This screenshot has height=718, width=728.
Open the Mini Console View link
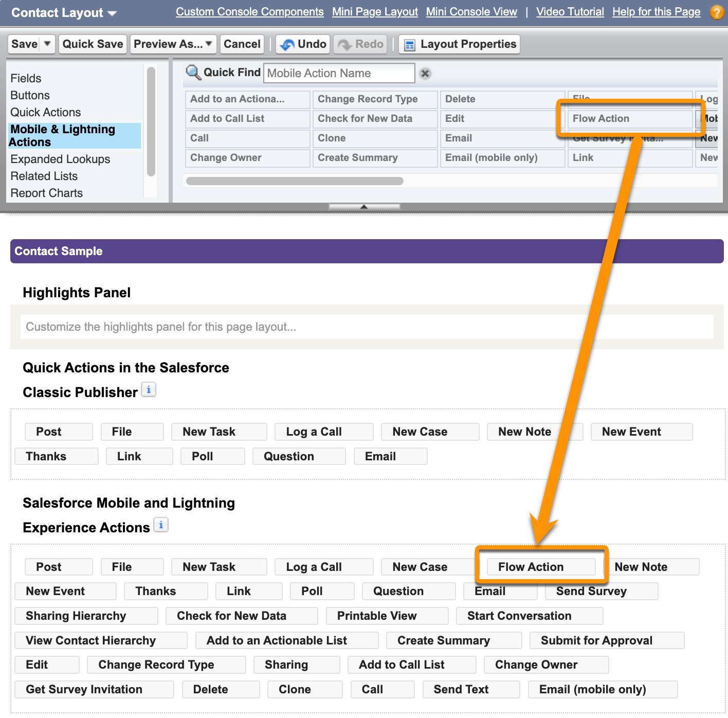tap(471, 12)
